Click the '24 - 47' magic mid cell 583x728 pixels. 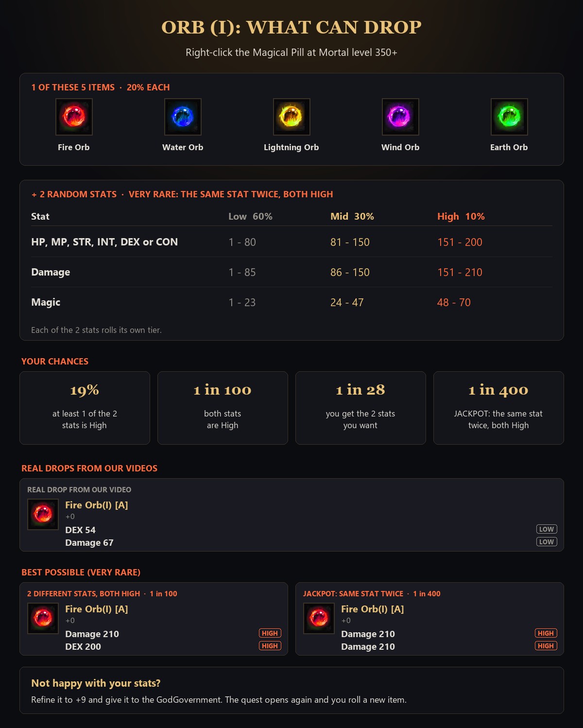click(x=347, y=302)
